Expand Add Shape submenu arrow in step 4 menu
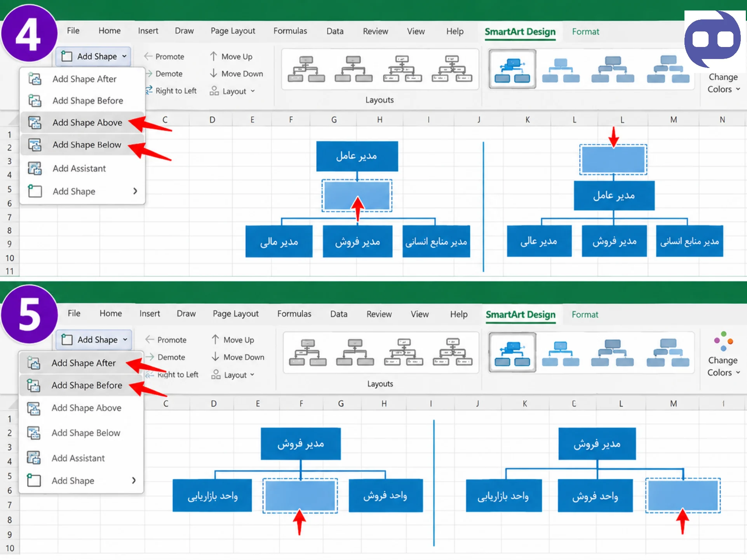 (x=135, y=191)
